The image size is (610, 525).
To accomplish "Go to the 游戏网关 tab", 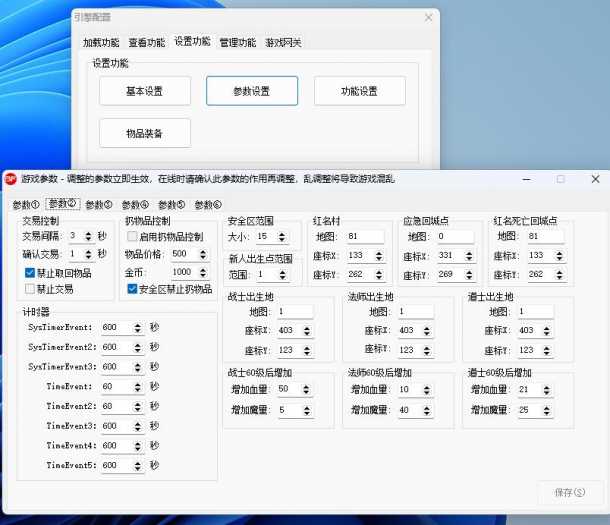I will point(282,43).
